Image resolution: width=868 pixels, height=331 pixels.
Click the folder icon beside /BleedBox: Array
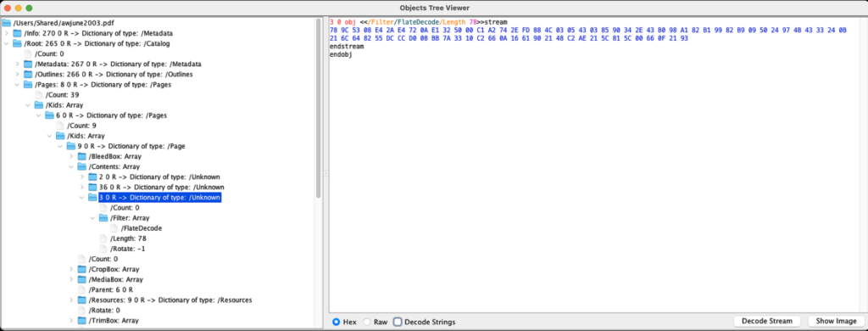82,156
